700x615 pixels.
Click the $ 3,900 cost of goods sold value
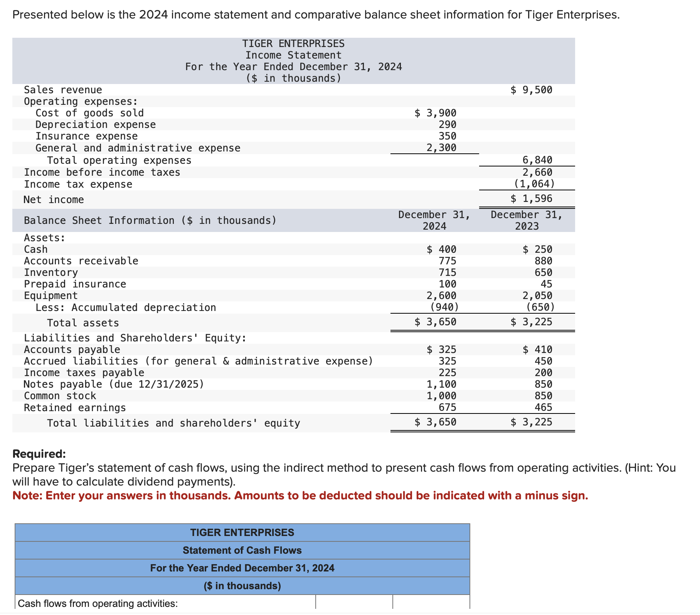click(436, 113)
